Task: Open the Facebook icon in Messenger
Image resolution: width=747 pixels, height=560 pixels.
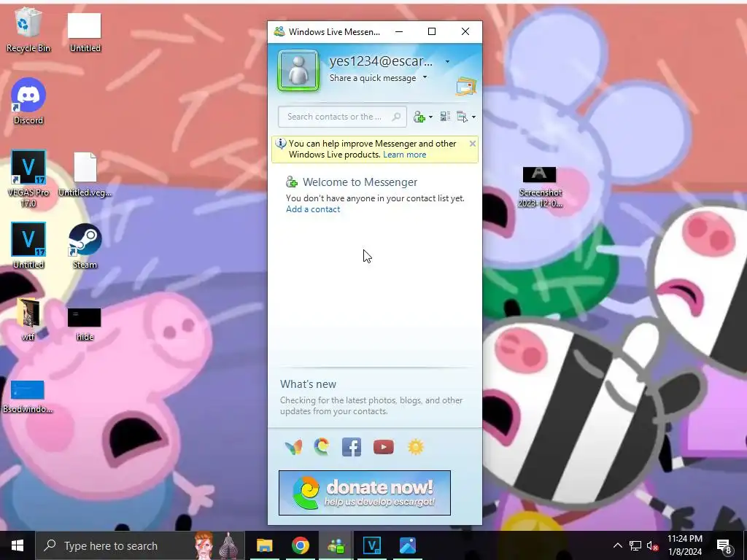Action: pos(352,447)
